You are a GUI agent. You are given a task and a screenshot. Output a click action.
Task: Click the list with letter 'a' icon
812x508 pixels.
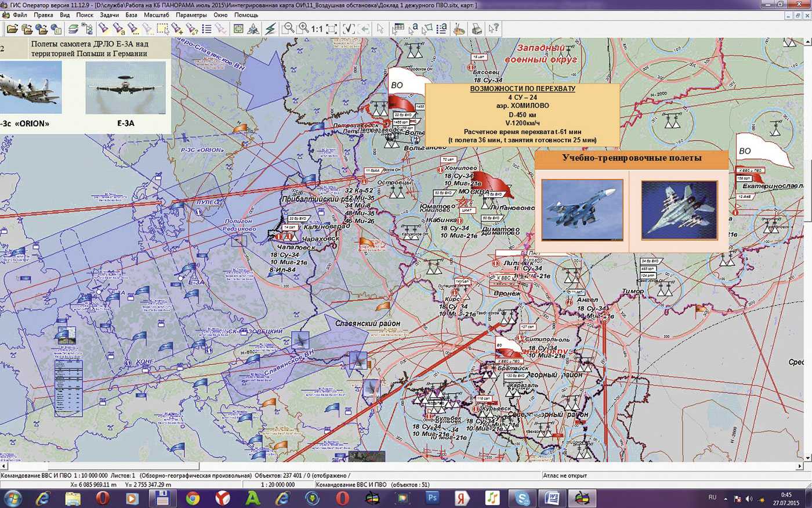442,28
